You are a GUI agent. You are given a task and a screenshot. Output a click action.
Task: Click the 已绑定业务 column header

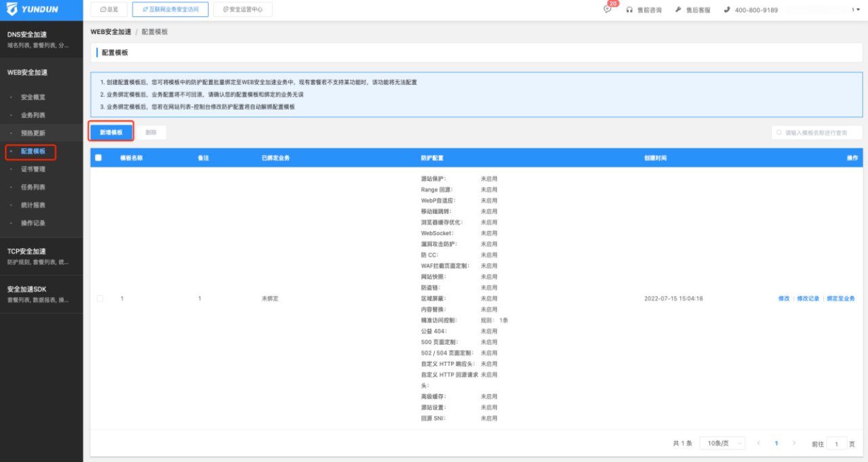point(275,158)
